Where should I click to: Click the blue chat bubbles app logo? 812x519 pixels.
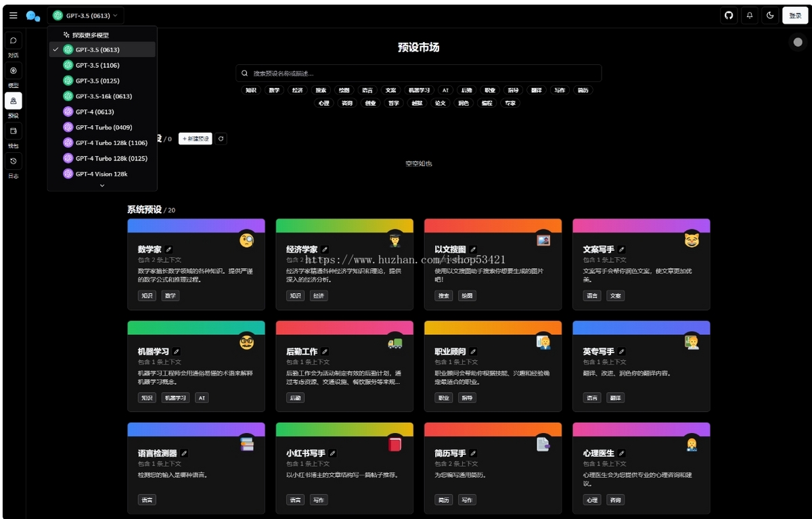point(33,16)
